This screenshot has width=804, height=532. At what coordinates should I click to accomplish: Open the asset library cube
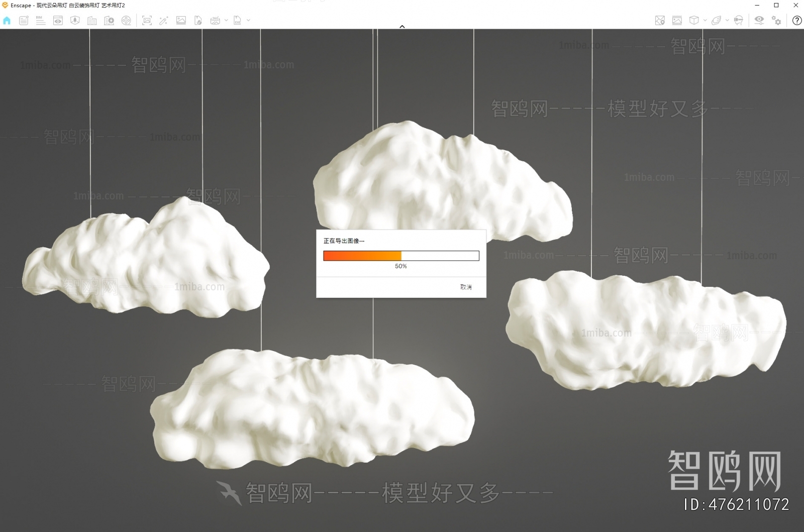(695, 21)
